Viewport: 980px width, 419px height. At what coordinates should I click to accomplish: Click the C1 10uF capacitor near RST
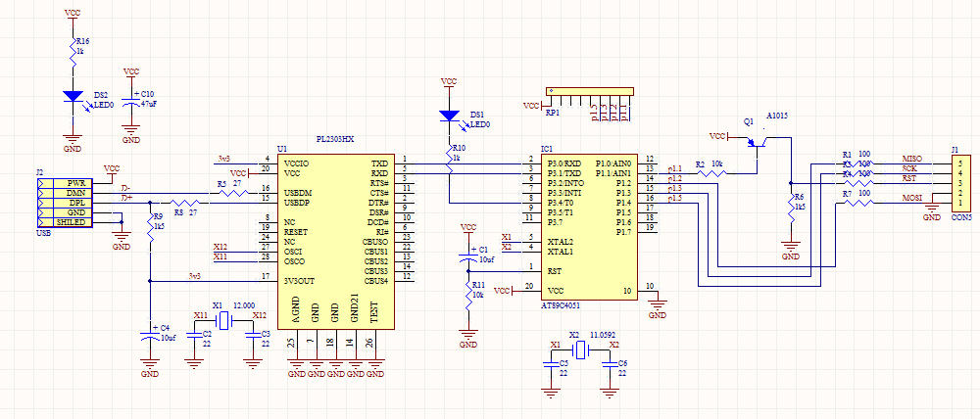468,258
